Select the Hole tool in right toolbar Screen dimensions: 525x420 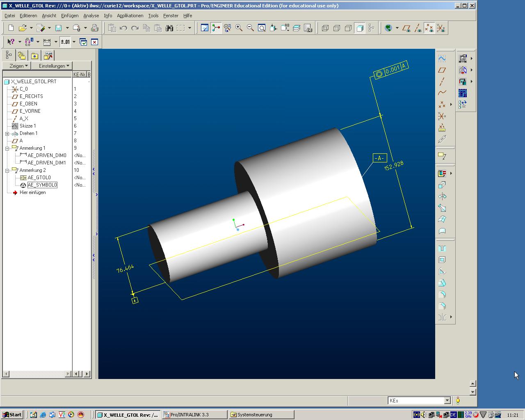click(442, 248)
